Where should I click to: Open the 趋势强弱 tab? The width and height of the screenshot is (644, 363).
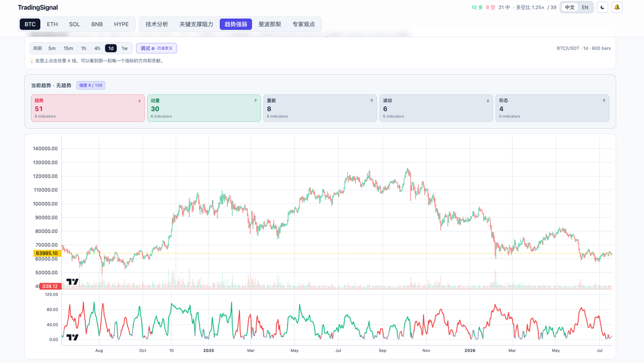pyautogui.click(x=236, y=24)
